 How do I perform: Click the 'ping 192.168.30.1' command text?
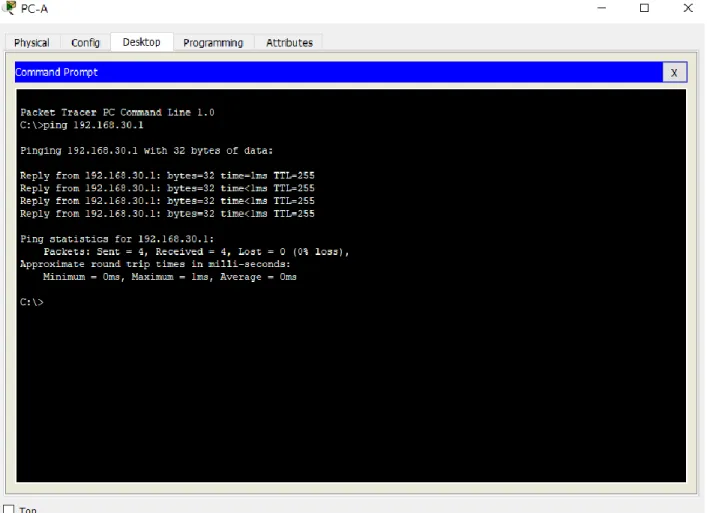(x=93, y=125)
